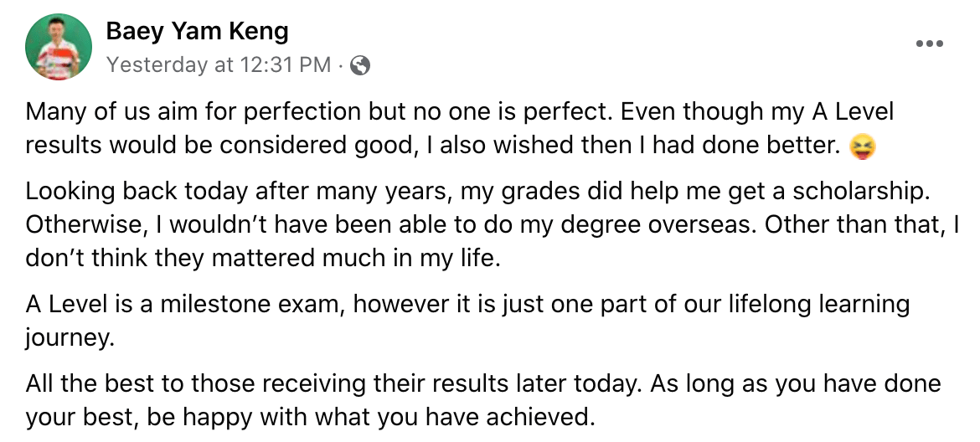980x442 pixels.
Task: Open the Baey Yam Keng profile name link
Action: (197, 32)
